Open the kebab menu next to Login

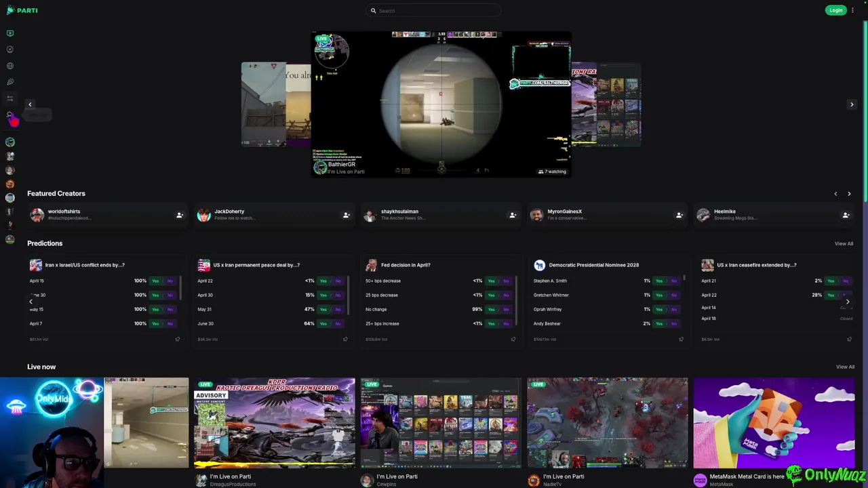click(x=852, y=10)
